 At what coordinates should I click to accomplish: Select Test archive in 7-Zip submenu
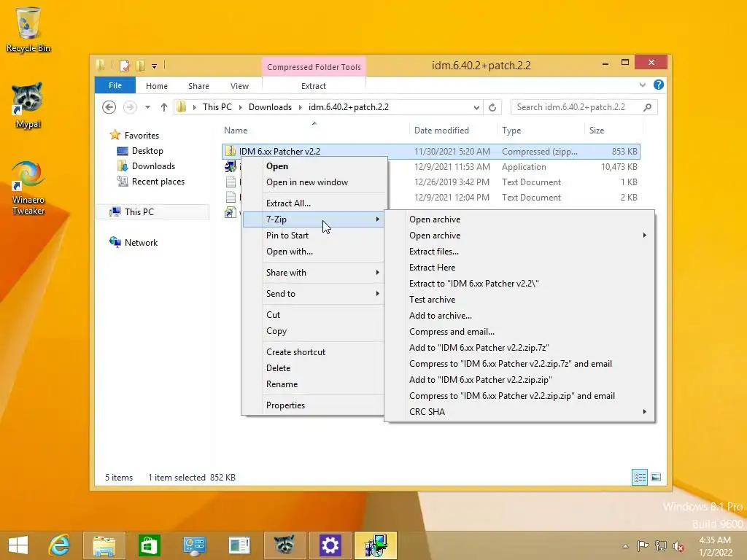432,300
